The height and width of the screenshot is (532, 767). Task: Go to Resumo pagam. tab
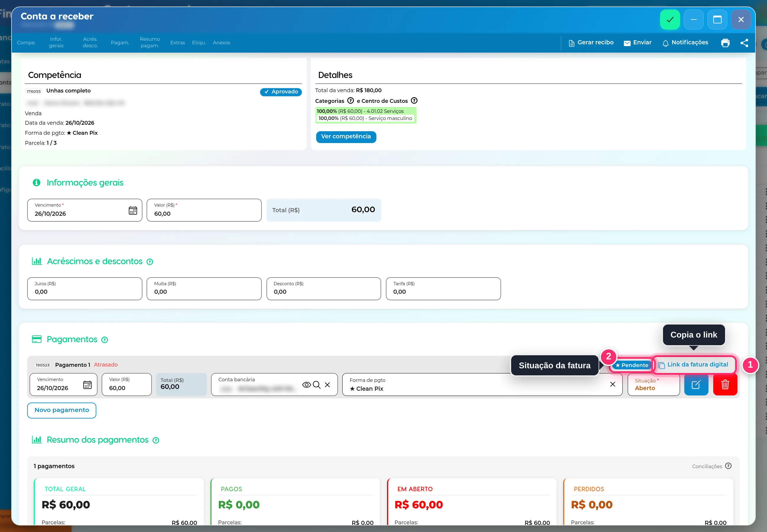pyautogui.click(x=149, y=42)
